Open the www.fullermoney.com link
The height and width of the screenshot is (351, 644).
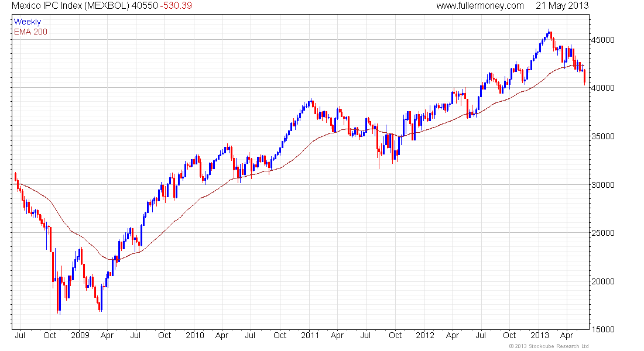(479, 6)
